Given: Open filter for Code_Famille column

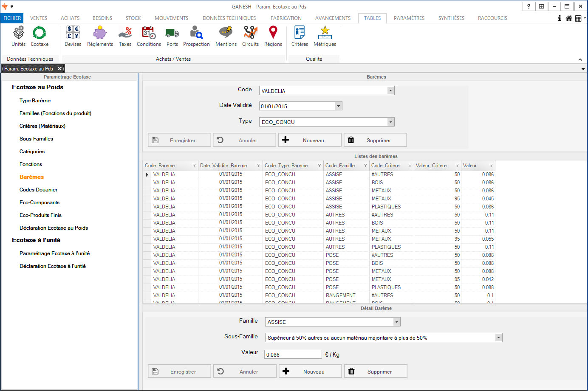Looking at the screenshot, I should pyautogui.click(x=365, y=166).
